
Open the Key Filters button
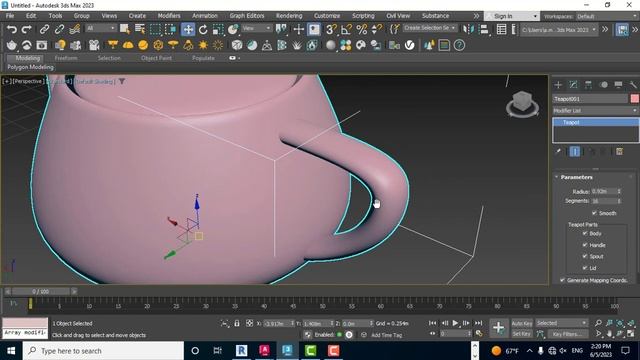[x=567, y=334]
